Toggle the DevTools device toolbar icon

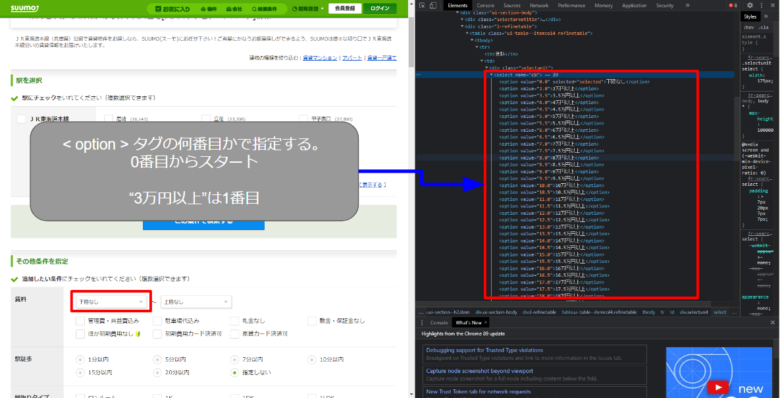[x=433, y=5]
